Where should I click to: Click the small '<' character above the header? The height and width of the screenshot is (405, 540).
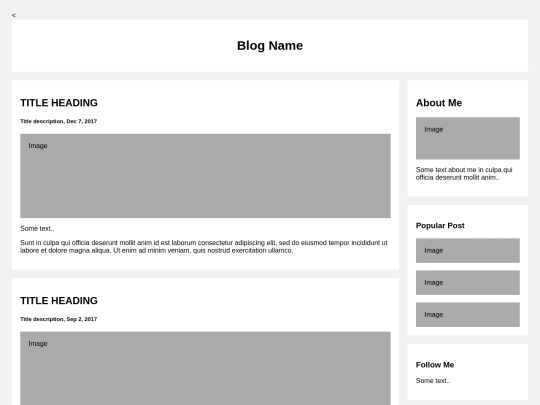tap(13, 15)
